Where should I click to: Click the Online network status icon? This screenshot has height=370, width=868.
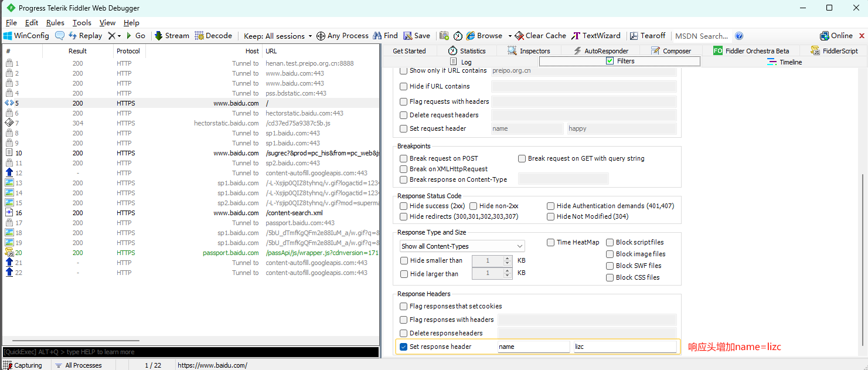[x=836, y=36]
